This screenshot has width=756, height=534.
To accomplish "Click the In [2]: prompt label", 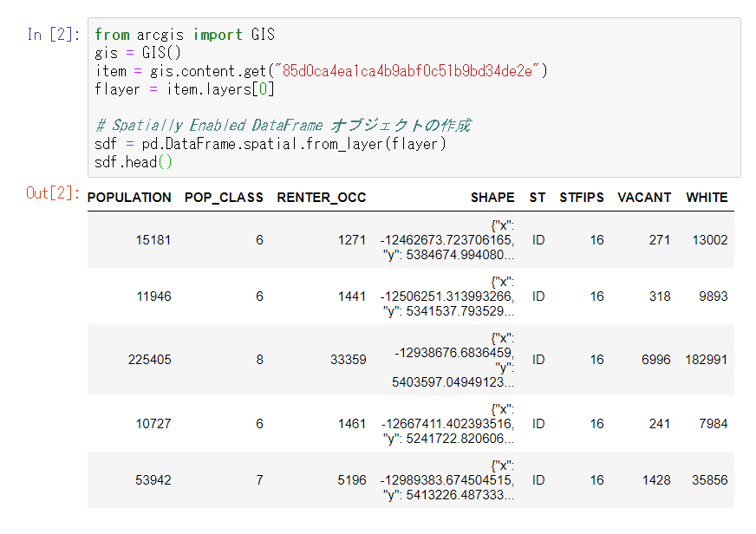I will (x=54, y=35).
